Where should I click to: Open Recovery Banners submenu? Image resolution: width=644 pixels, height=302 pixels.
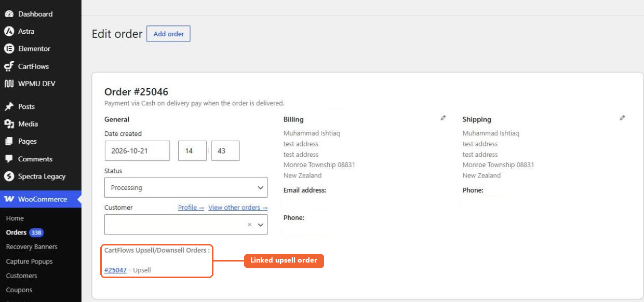[x=32, y=247]
